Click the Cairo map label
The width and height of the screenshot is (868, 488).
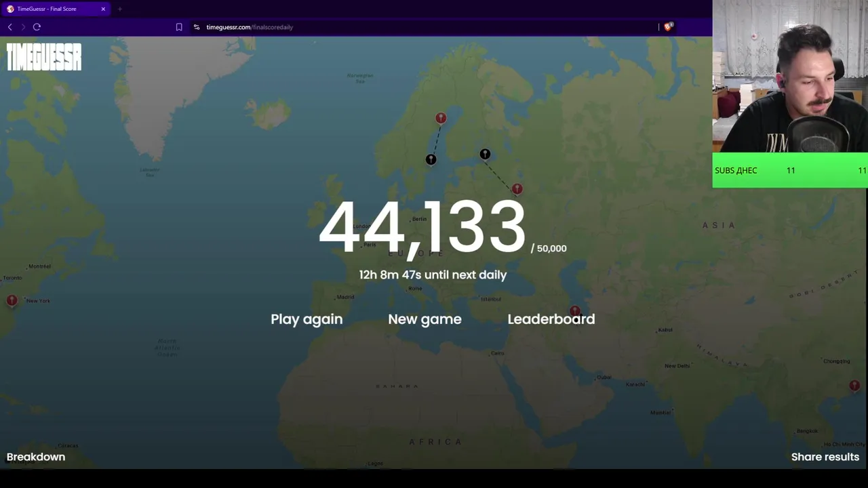tap(498, 353)
